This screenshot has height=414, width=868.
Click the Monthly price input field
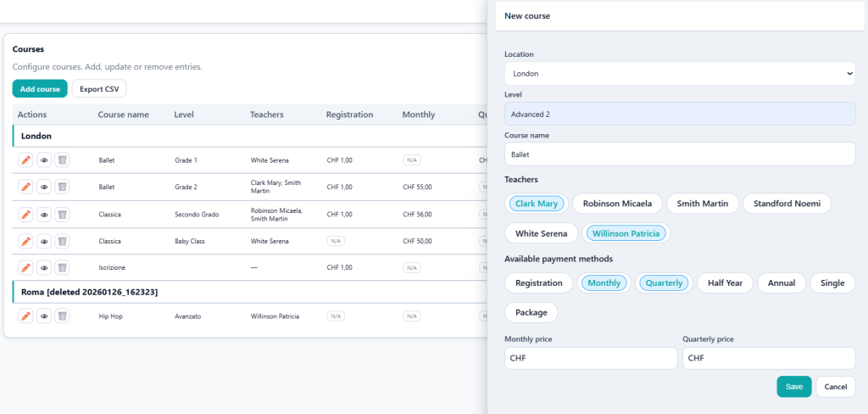point(591,358)
